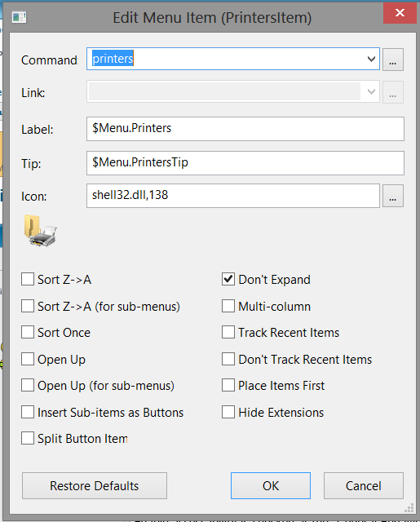This screenshot has width=420, height=522.
Task: Check the Track Recent Items option
Action: (x=228, y=332)
